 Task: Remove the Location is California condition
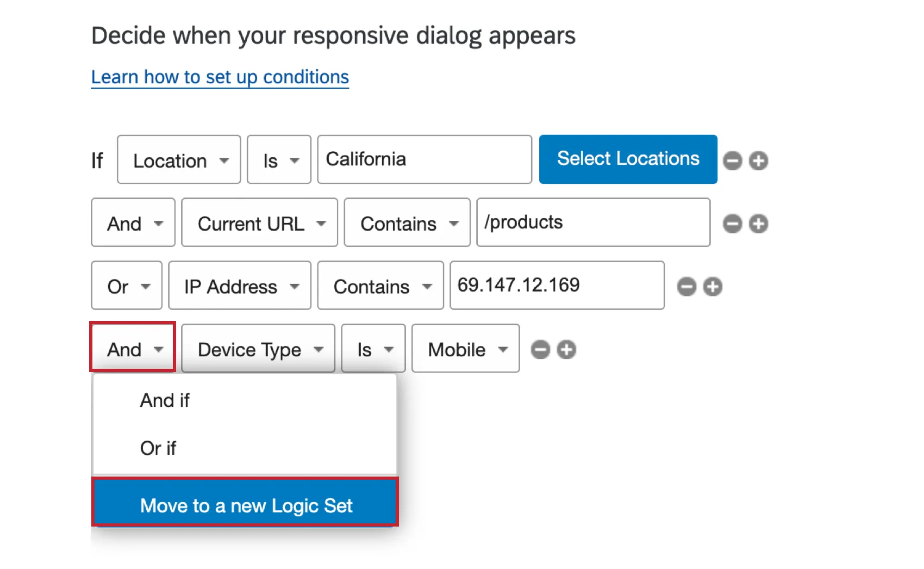pyautogui.click(x=733, y=160)
